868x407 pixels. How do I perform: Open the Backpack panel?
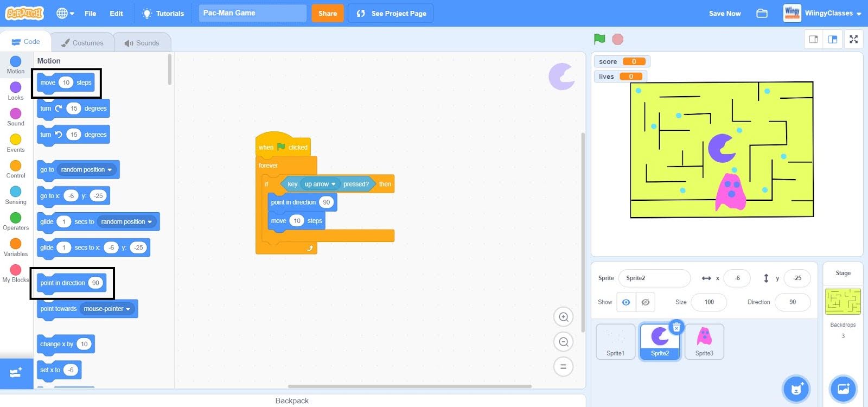292,400
